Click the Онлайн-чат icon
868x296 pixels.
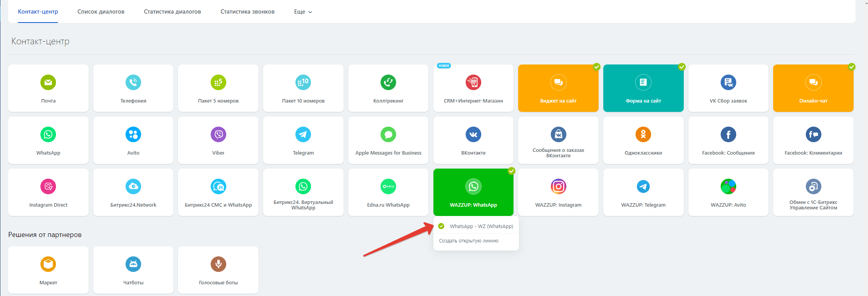pyautogui.click(x=814, y=82)
